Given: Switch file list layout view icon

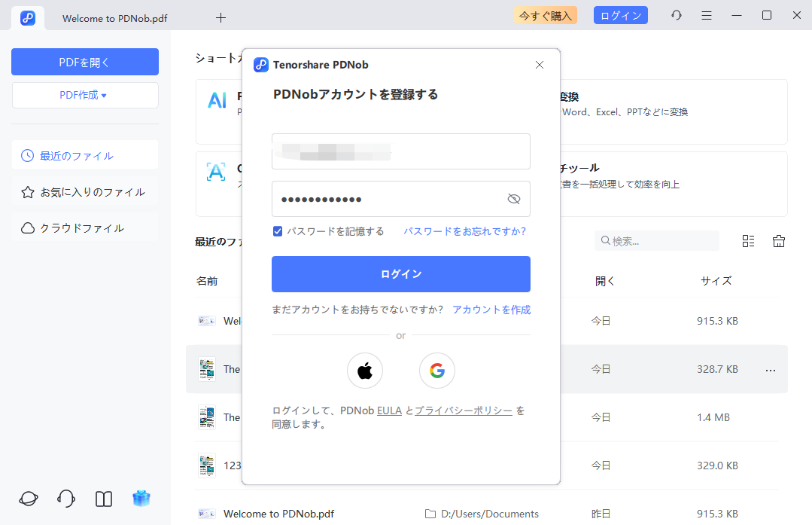Looking at the screenshot, I should pos(747,240).
